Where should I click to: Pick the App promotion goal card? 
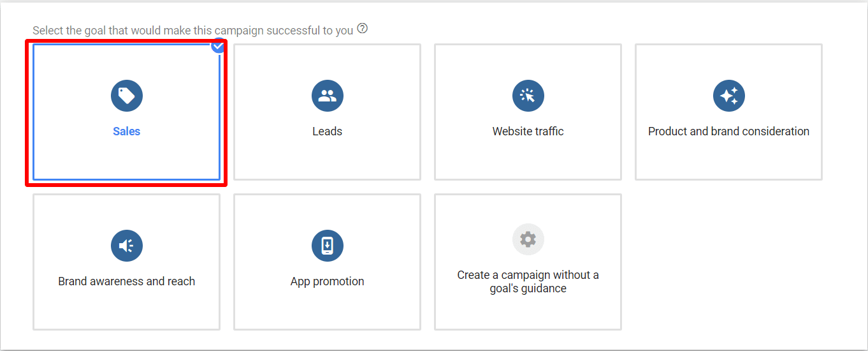[327, 262]
